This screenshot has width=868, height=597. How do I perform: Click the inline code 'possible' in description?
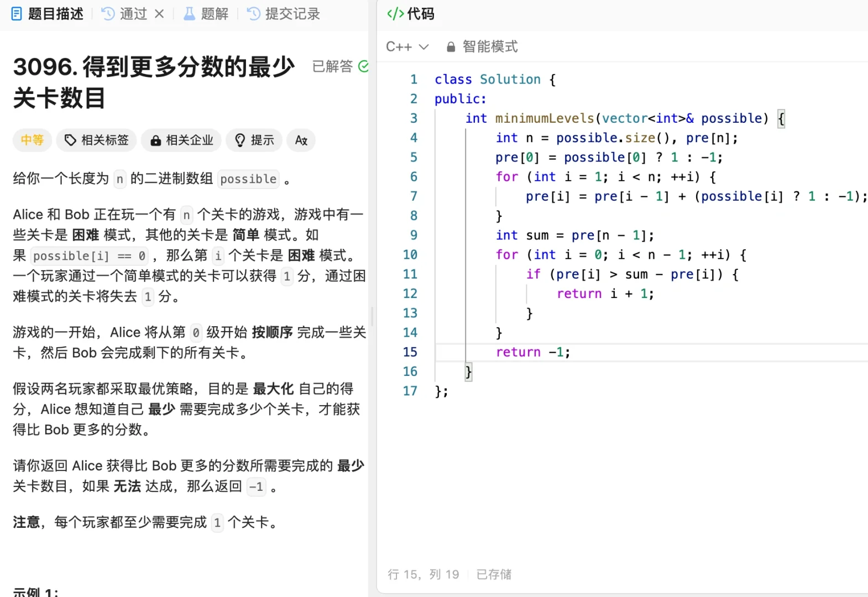pyautogui.click(x=248, y=179)
